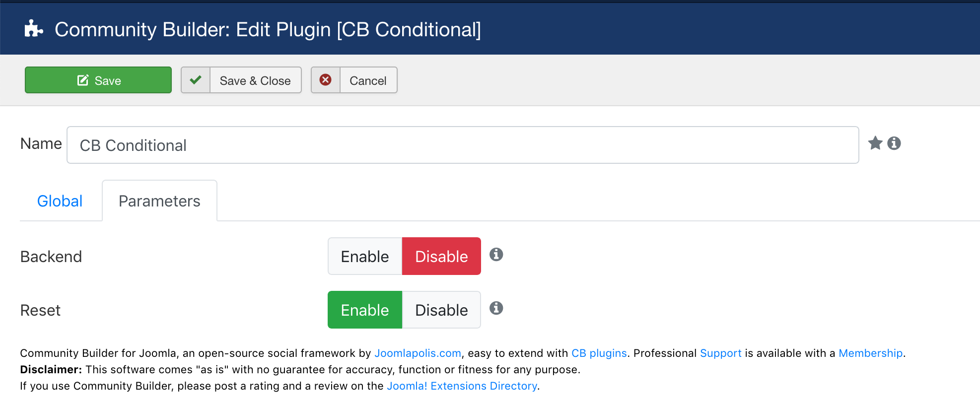
Task: Select the Parameters tab
Action: pos(159,201)
